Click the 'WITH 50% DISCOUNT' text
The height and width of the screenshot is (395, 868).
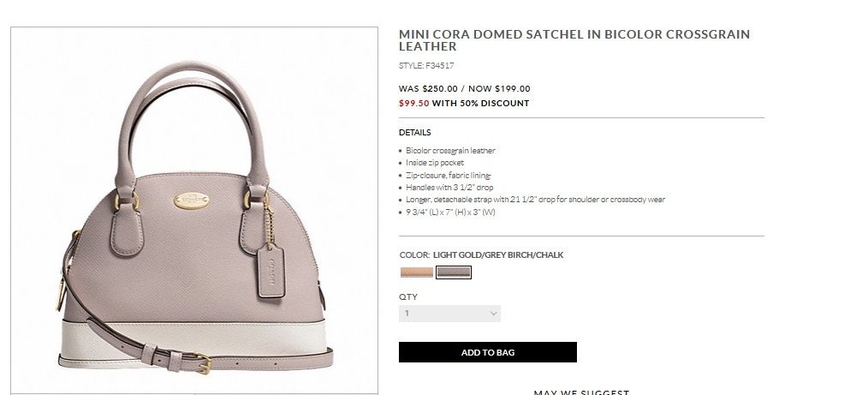point(480,104)
